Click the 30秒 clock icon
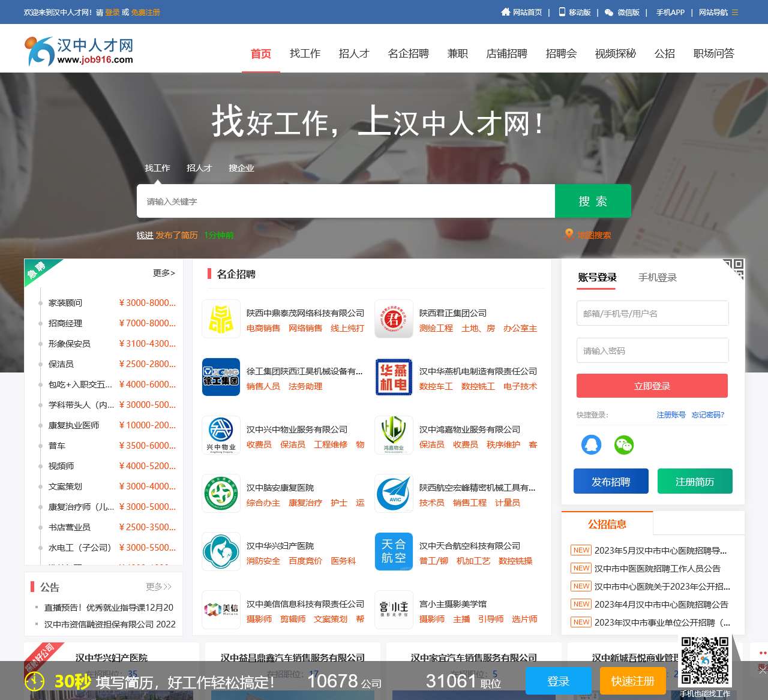The width and height of the screenshot is (768, 700). tap(35, 681)
